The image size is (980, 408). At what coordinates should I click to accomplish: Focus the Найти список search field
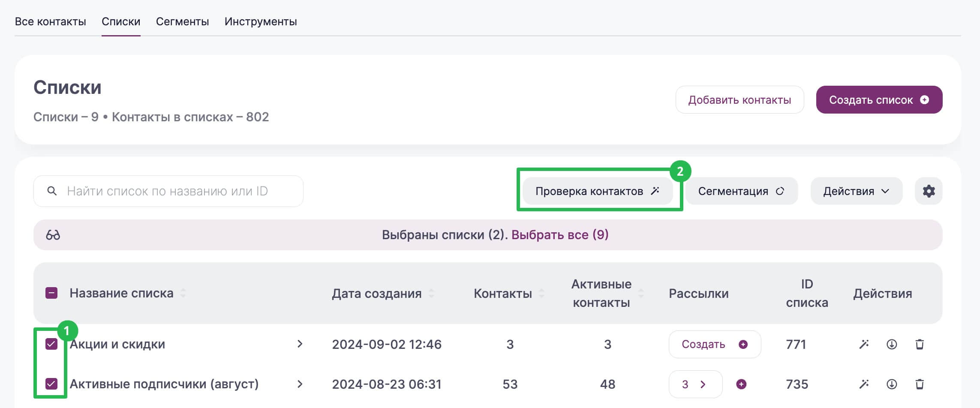click(168, 191)
